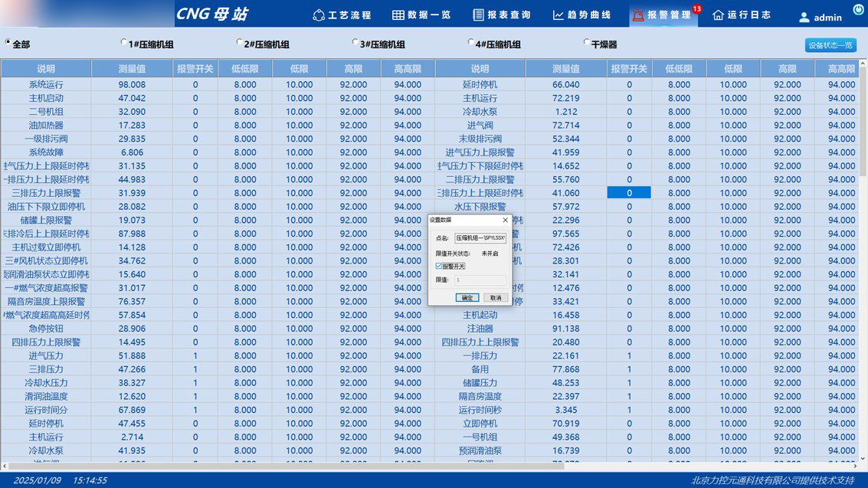The height and width of the screenshot is (488, 868).
Task: Click the 数据一览 table icon
Action: 398,15
